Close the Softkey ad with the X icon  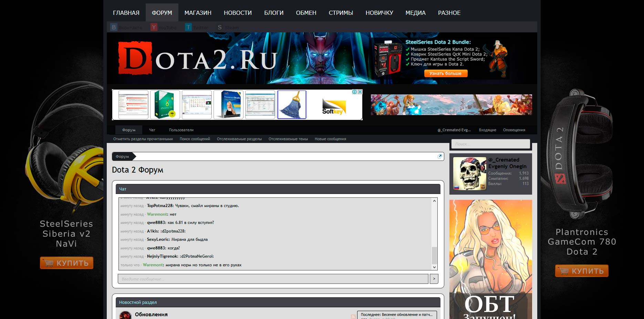click(360, 92)
